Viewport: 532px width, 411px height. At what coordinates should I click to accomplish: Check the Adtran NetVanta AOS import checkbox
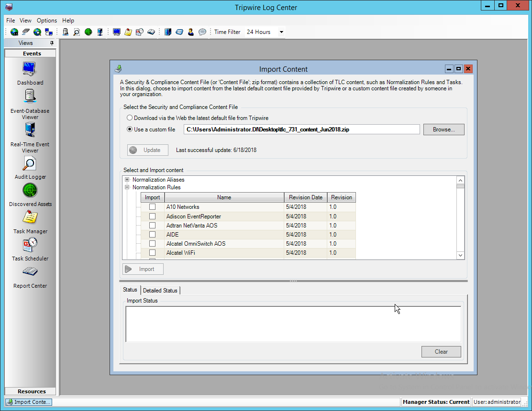pos(152,225)
